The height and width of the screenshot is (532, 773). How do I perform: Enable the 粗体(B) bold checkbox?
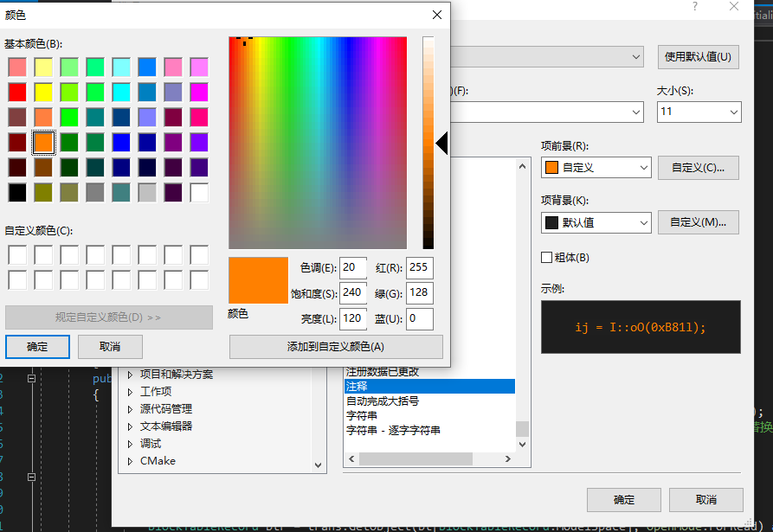tap(549, 259)
